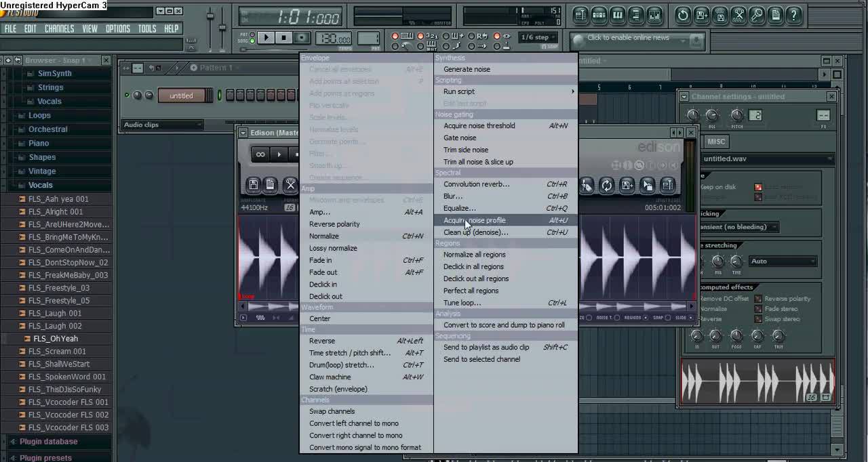
Task: Click the magnifier icon in top toolbar
Action: 757,15
